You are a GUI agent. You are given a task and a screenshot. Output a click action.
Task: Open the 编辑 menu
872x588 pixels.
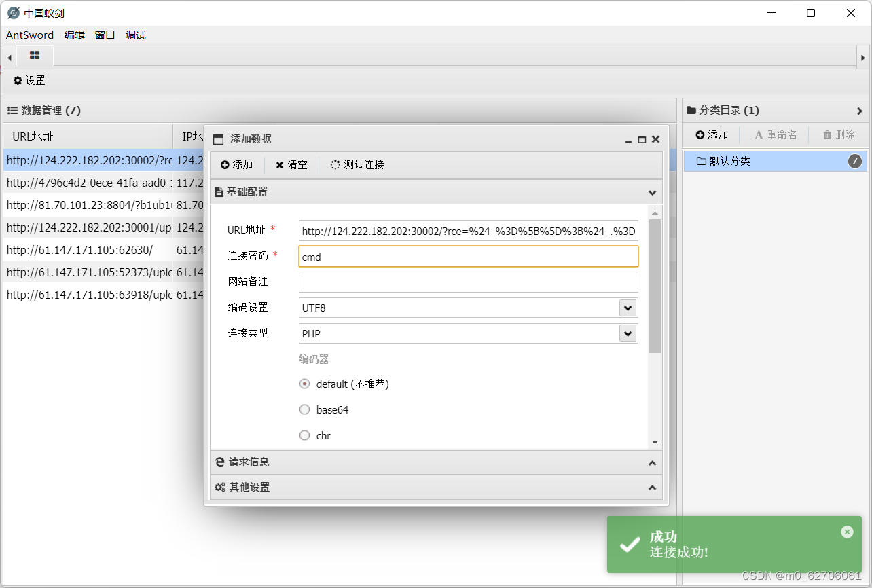coord(75,35)
